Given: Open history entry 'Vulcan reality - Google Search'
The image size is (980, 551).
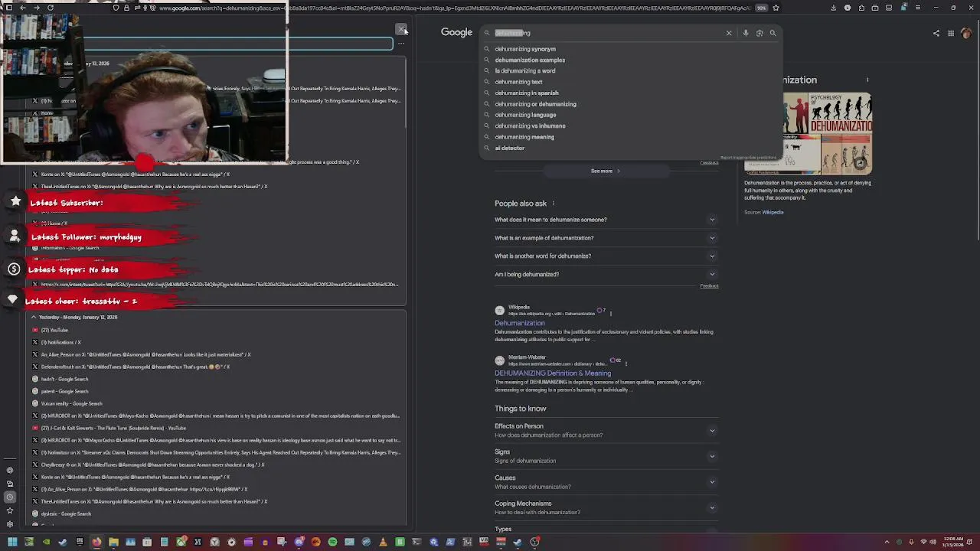Looking at the screenshot, I should [71, 403].
